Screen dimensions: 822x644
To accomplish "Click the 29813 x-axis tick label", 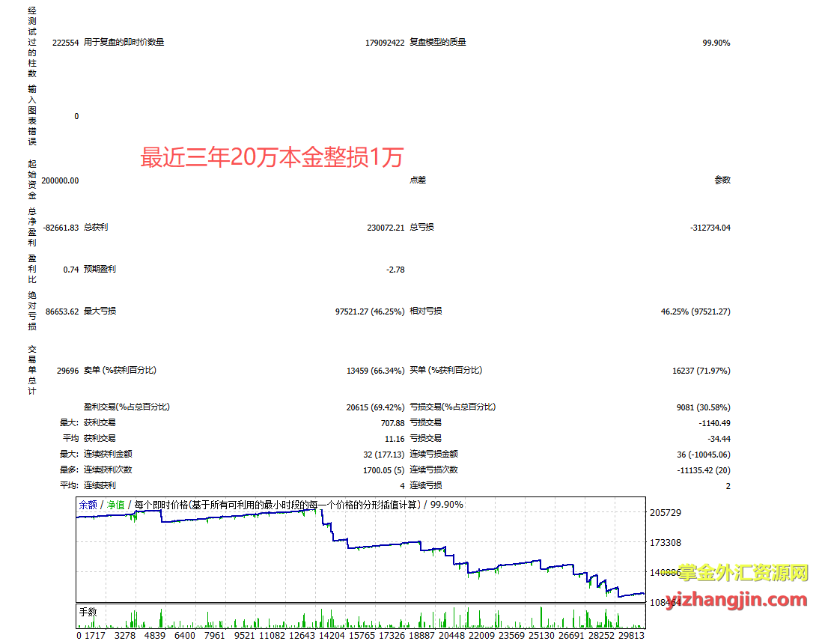I will [x=629, y=636].
